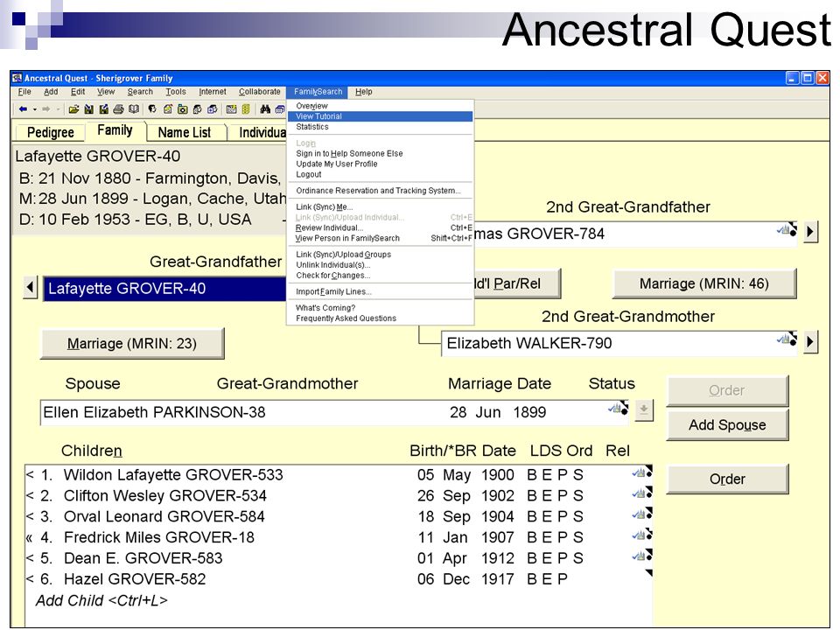Click the Add Spouse button
Viewport: 840px width, 630px height.
pyautogui.click(x=727, y=425)
